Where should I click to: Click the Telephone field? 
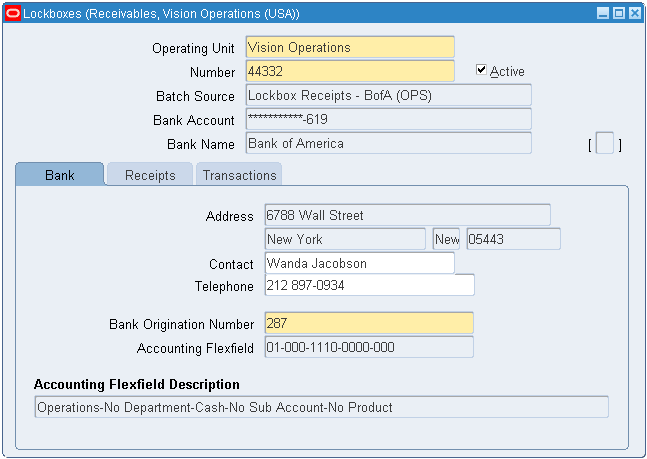pos(368,286)
